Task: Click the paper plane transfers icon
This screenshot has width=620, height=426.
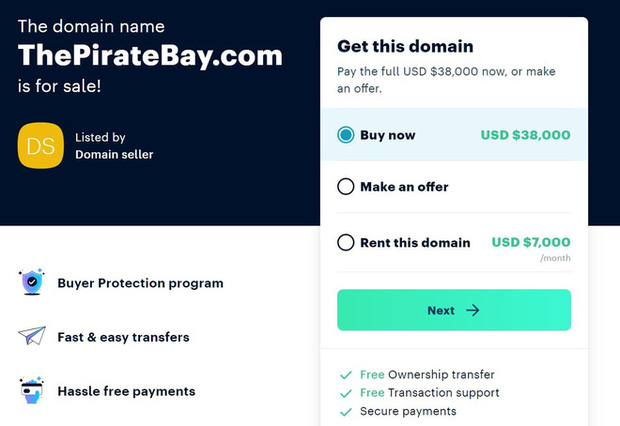Action: tap(32, 337)
